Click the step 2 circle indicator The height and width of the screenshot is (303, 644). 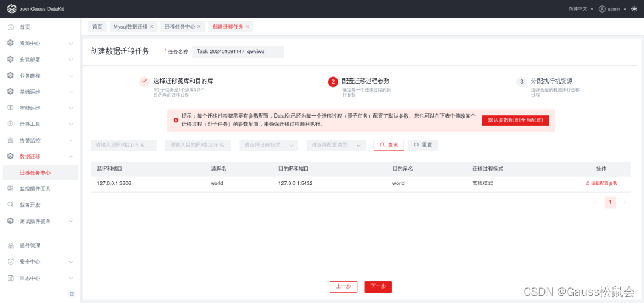pos(333,82)
